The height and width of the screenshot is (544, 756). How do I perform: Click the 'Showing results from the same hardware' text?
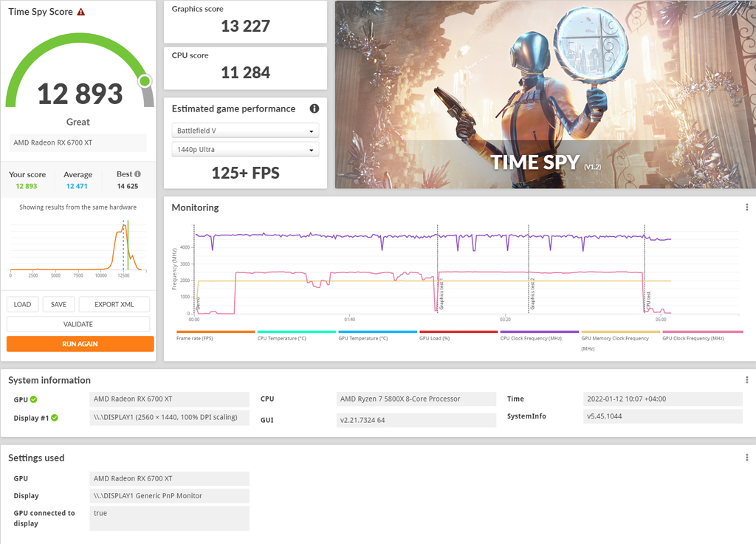click(x=78, y=207)
